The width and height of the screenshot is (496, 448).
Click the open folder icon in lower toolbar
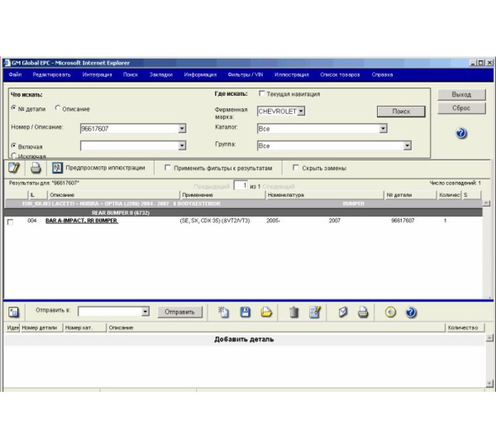(x=266, y=312)
